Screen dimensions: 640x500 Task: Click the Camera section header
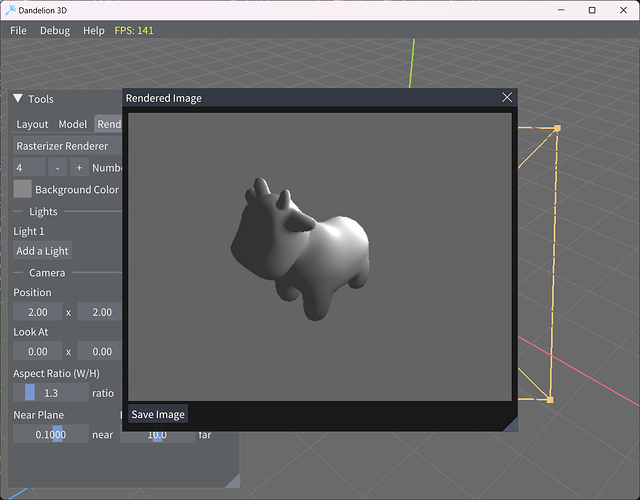(x=47, y=273)
